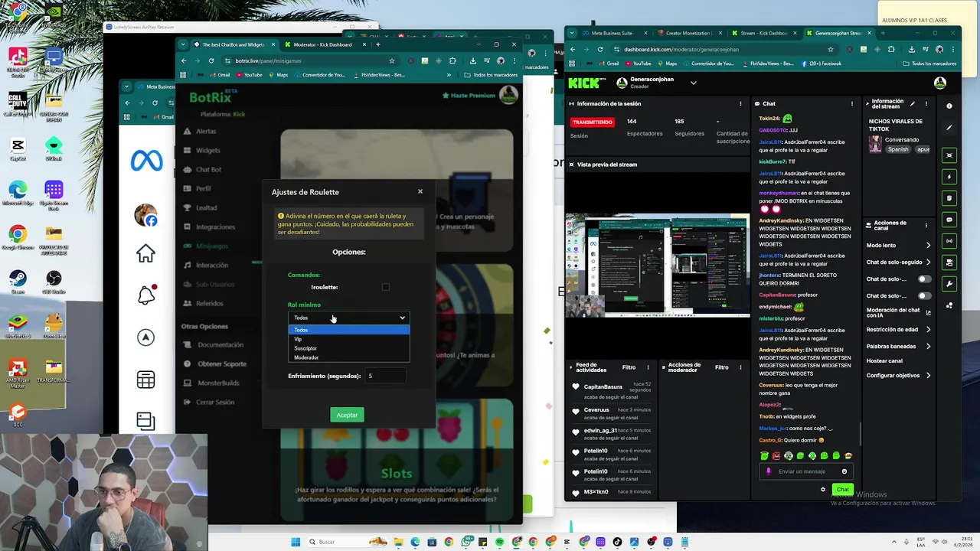
Task: Choose Moderador in the role dropdown list
Action: 348,357
